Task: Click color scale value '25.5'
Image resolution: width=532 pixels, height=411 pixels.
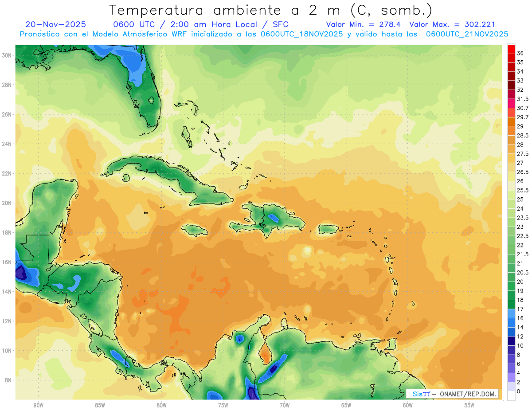Action: point(523,190)
